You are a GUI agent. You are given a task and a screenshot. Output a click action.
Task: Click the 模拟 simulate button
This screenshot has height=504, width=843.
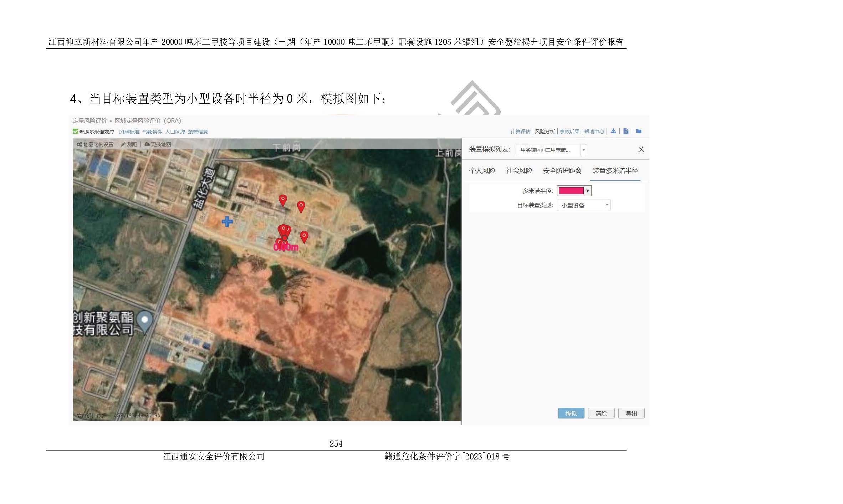pyautogui.click(x=571, y=413)
